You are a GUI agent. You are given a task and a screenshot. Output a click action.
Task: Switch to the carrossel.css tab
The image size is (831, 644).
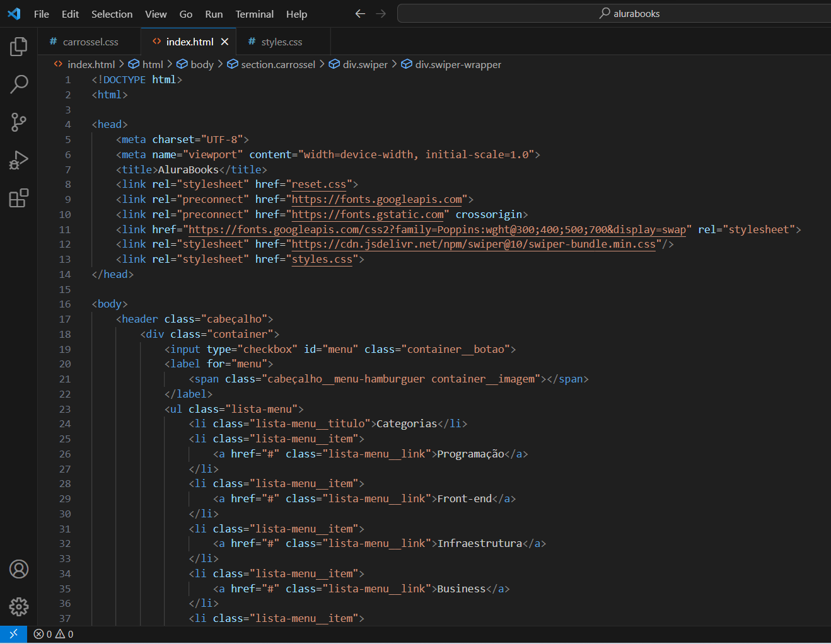point(90,42)
